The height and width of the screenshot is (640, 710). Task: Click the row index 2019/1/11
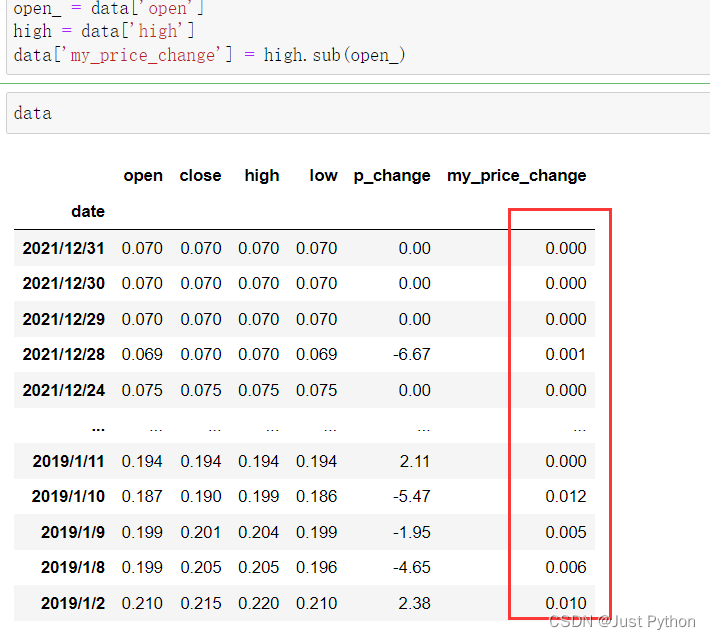(68, 462)
